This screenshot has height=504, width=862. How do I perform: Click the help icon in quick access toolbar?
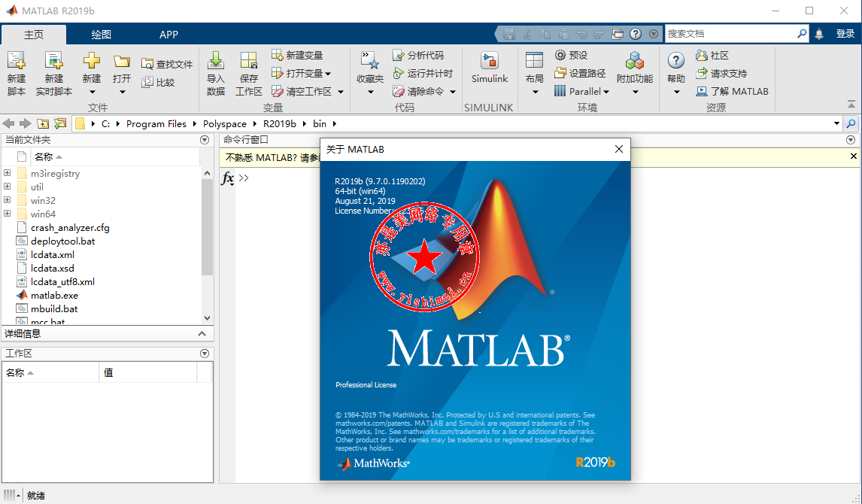pyautogui.click(x=636, y=34)
